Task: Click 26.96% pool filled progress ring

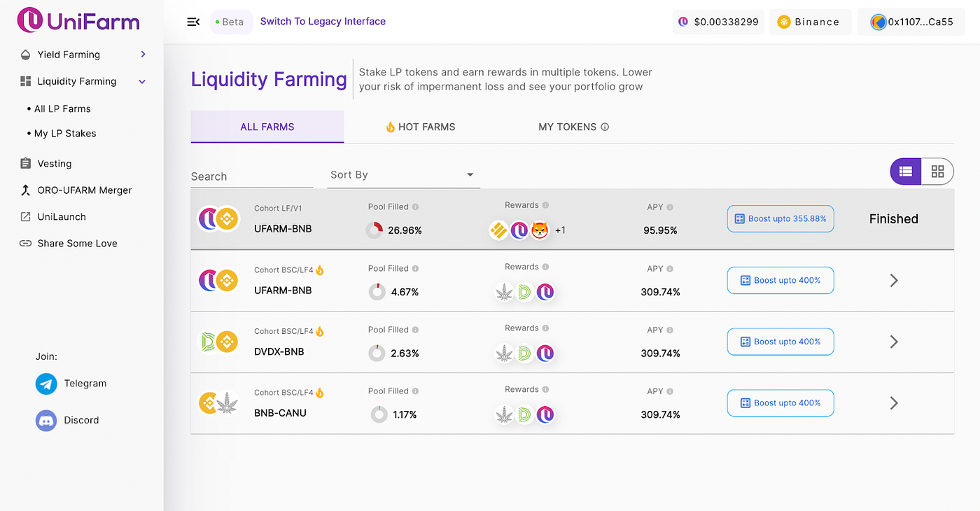Action: (374, 230)
